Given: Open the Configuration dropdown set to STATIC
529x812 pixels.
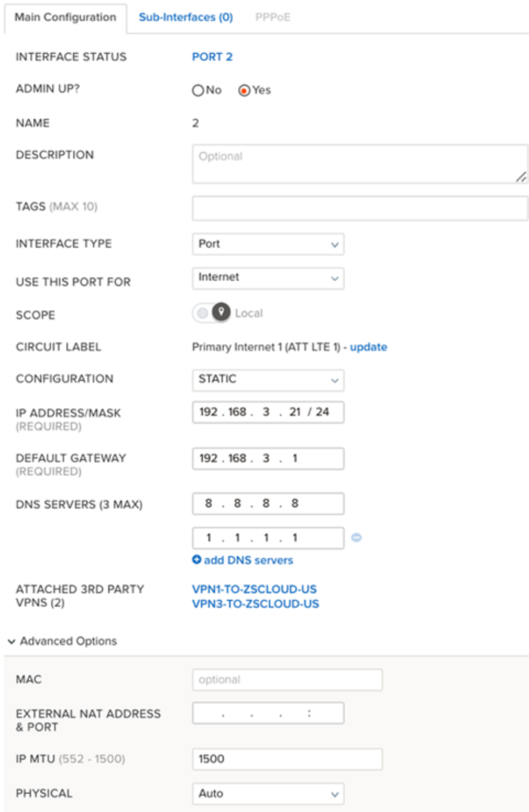Looking at the screenshot, I should click(x=268, y=379).
